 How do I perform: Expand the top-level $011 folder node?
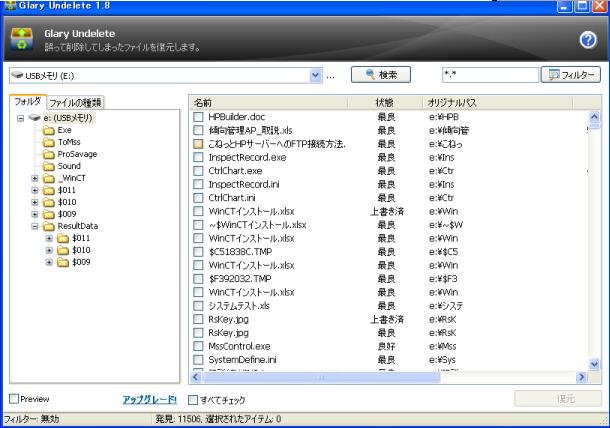35,190
